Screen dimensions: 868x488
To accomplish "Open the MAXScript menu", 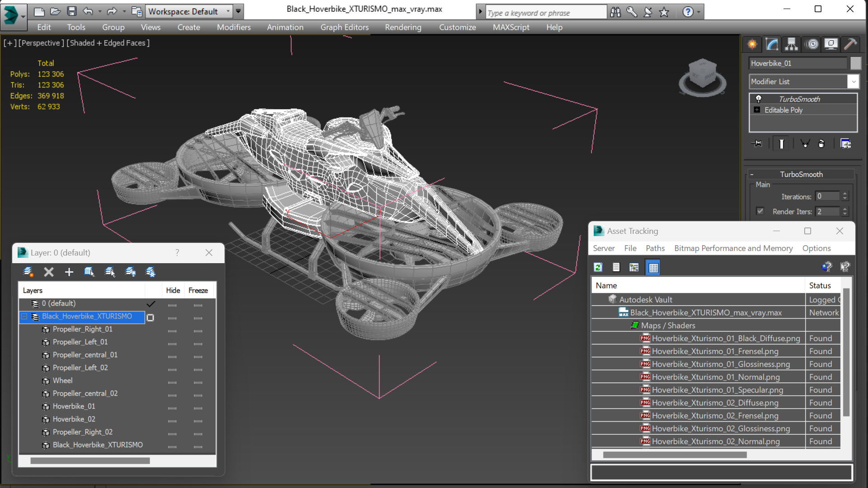I will click(x=511, y=27).
